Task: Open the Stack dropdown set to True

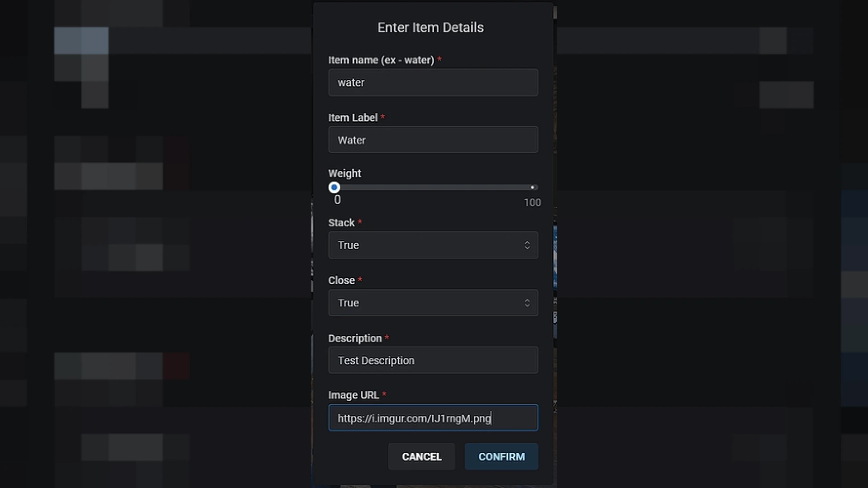Action: point(433,245)
